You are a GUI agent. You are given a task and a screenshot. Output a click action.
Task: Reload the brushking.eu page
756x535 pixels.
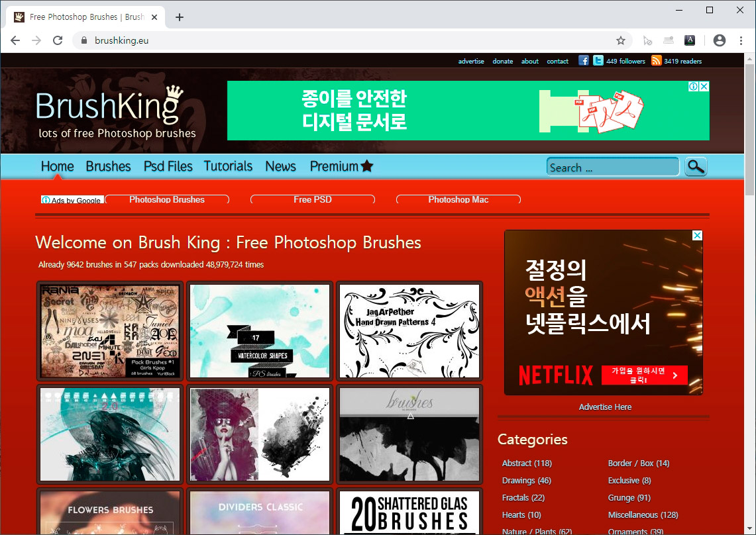58,40
